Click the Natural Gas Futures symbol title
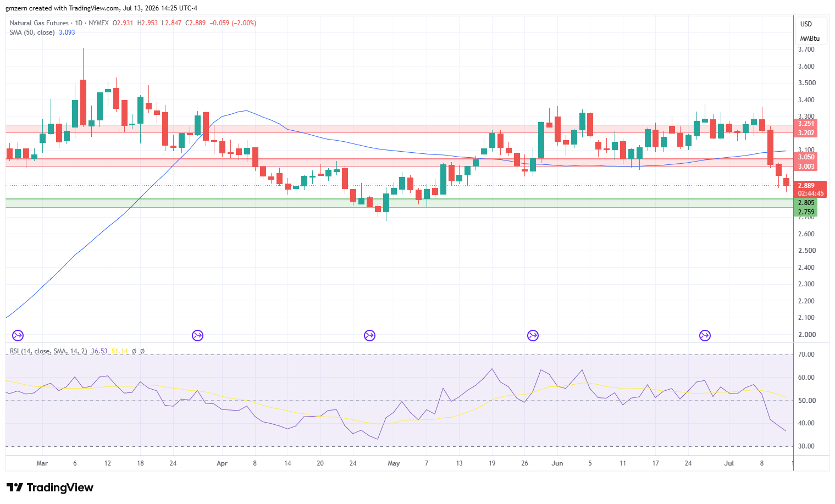The width and height of the screenshot is (835, 504). tap(39, 23)
